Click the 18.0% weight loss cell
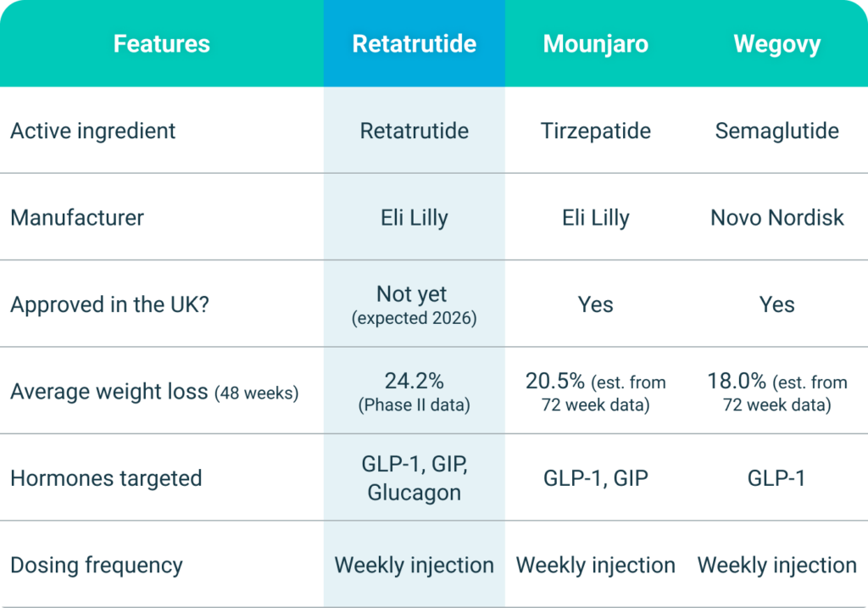The height and width of the screenshot is (608, 868). (x=776, y=393)
